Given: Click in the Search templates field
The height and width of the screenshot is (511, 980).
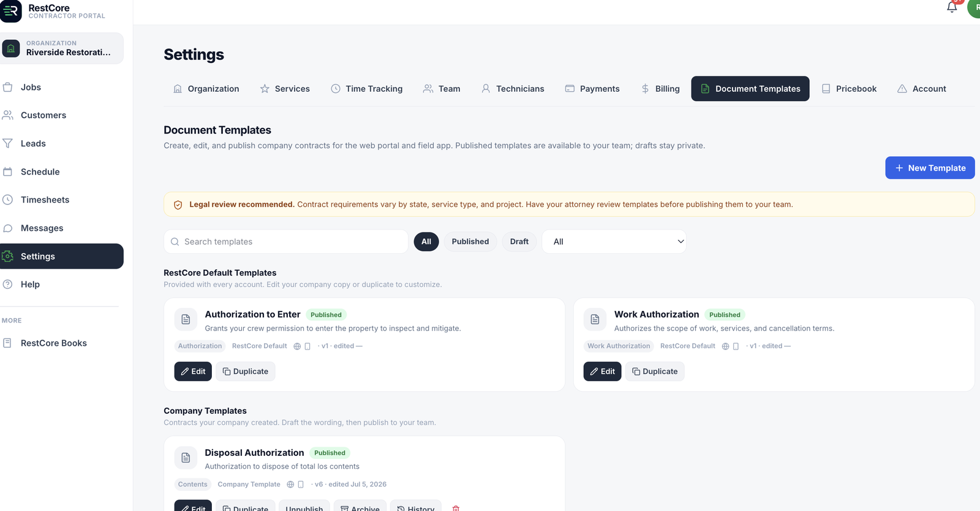Looking at the screenshot, I should 286,242.
